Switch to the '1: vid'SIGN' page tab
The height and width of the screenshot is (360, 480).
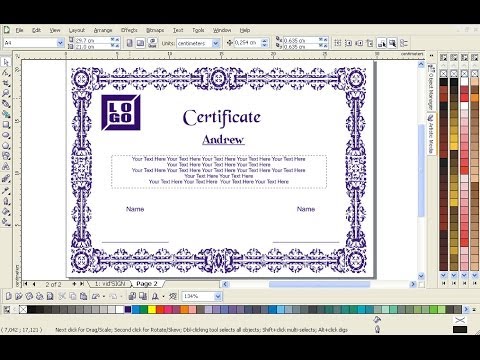110,284
